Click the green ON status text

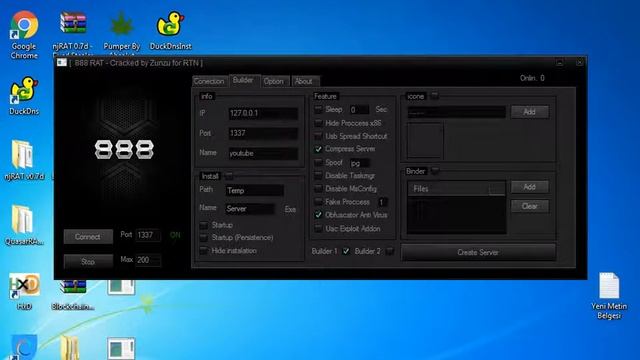[x=175, y=235]
